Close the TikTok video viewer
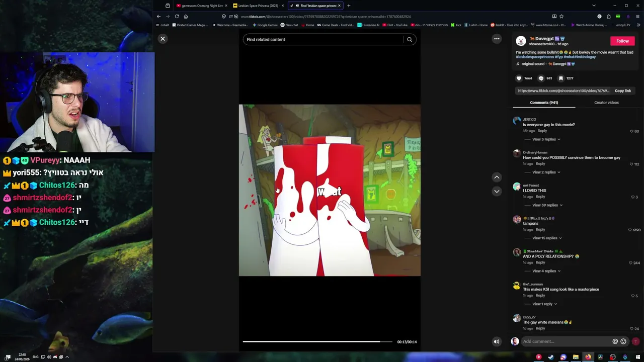Viewport: 644px width, 362px height. (163, 39)
